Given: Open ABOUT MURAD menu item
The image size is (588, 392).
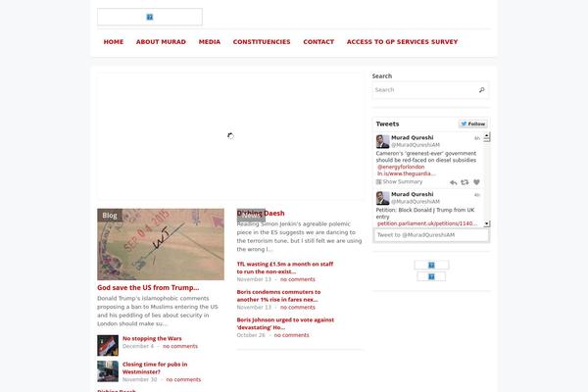Looking at the screenshot, I should pos(161,42).
